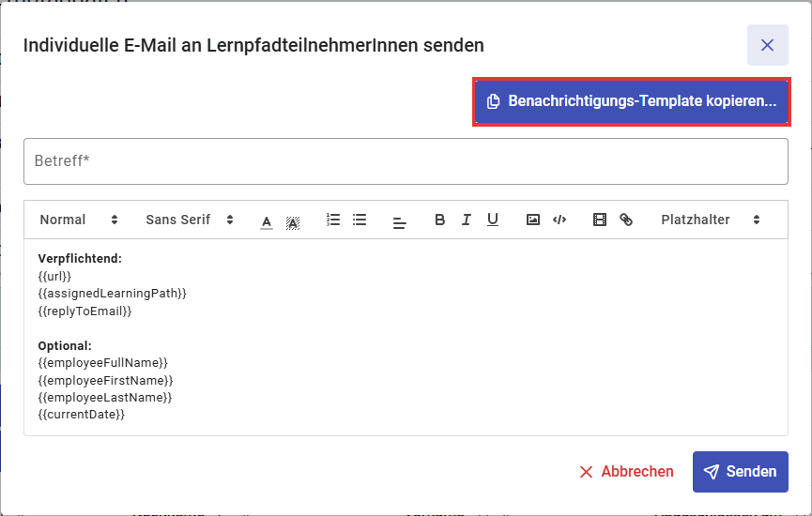Screen dimensions: 812x516
Task: Insert a hyperlink
Action: click(x=626, y=220)
